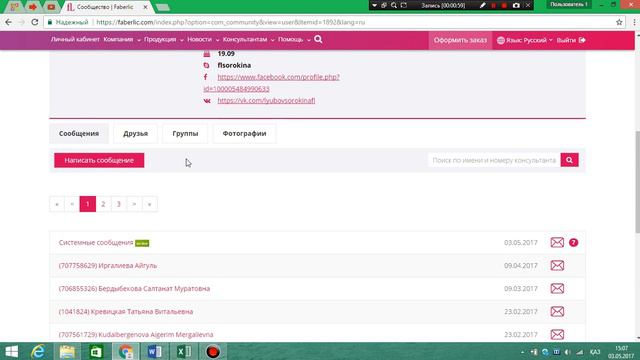Click the globe language icon
Viewport: 640px width, 360px height.
click(x=501, y=40)
